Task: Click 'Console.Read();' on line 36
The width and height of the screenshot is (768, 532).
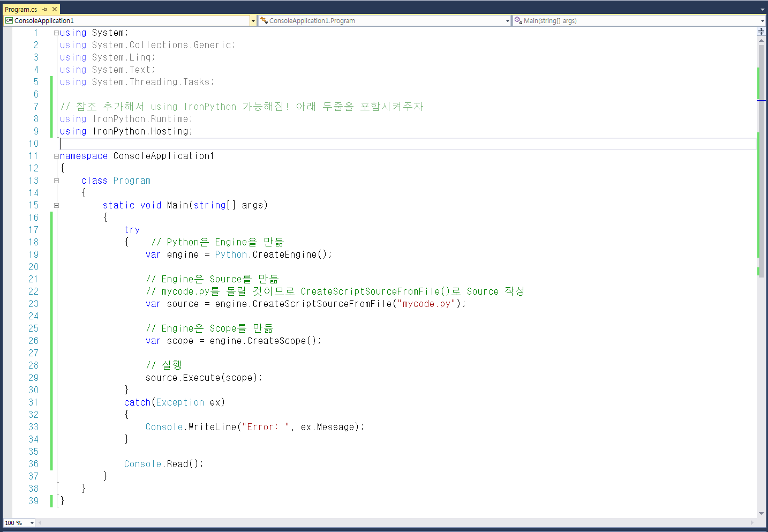Action: click(164, 464)
